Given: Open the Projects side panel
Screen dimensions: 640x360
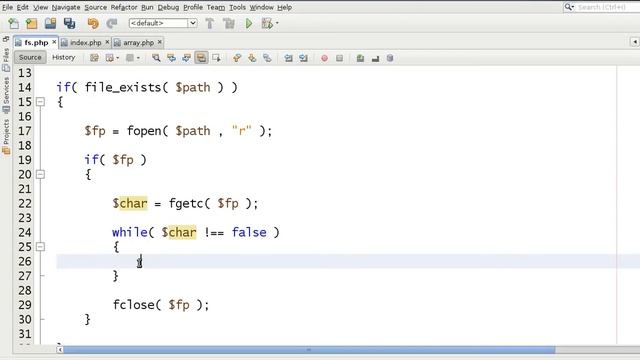Looking at the screenshot, I should tap(6, 136).
